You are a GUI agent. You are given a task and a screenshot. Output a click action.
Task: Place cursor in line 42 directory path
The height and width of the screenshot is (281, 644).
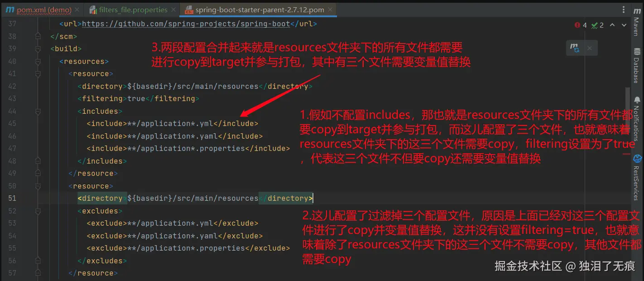192,86
